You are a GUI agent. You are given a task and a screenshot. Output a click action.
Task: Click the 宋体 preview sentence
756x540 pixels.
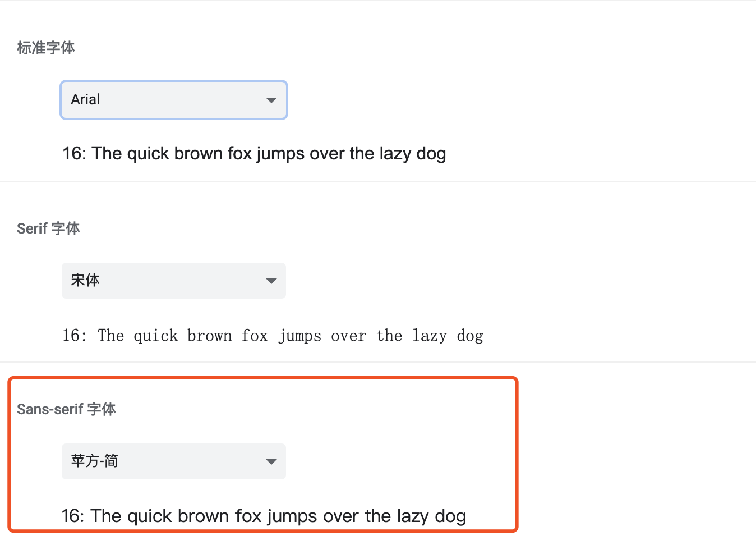coord(273,335)
